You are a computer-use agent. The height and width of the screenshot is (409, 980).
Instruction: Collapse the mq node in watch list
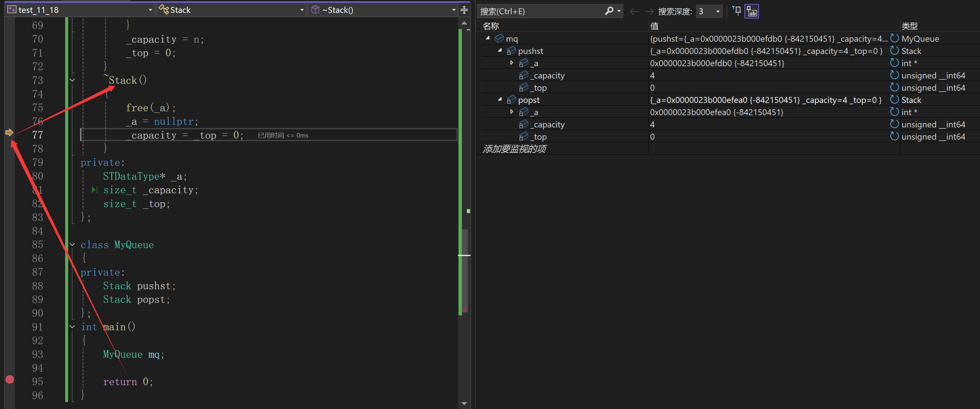click(x=488, y=38)
